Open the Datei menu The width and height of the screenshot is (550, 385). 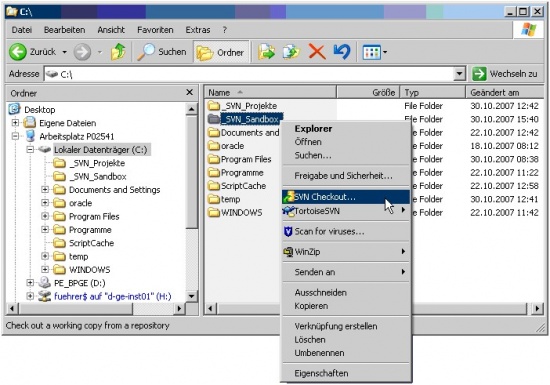22,30
